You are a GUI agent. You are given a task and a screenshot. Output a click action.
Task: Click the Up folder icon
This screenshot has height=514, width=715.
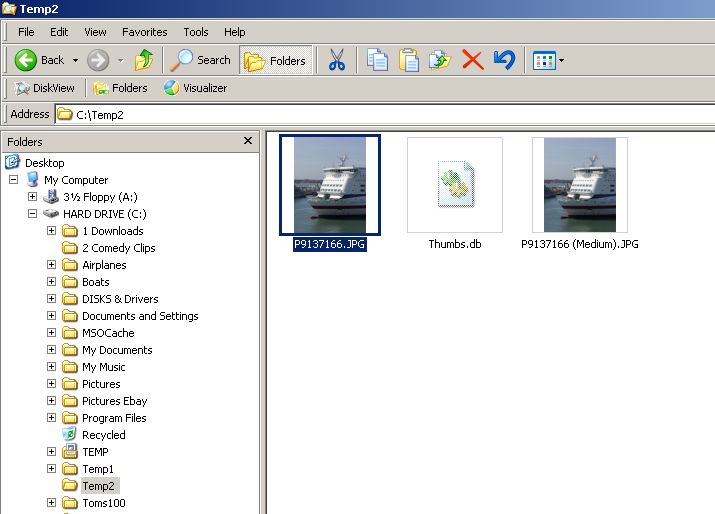click(x=144, y=60)
